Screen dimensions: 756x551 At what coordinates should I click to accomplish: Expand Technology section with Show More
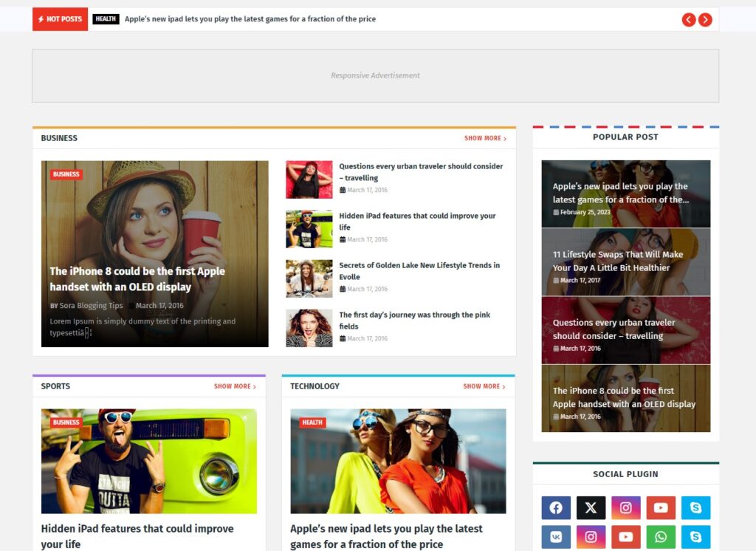click(484, 386)
